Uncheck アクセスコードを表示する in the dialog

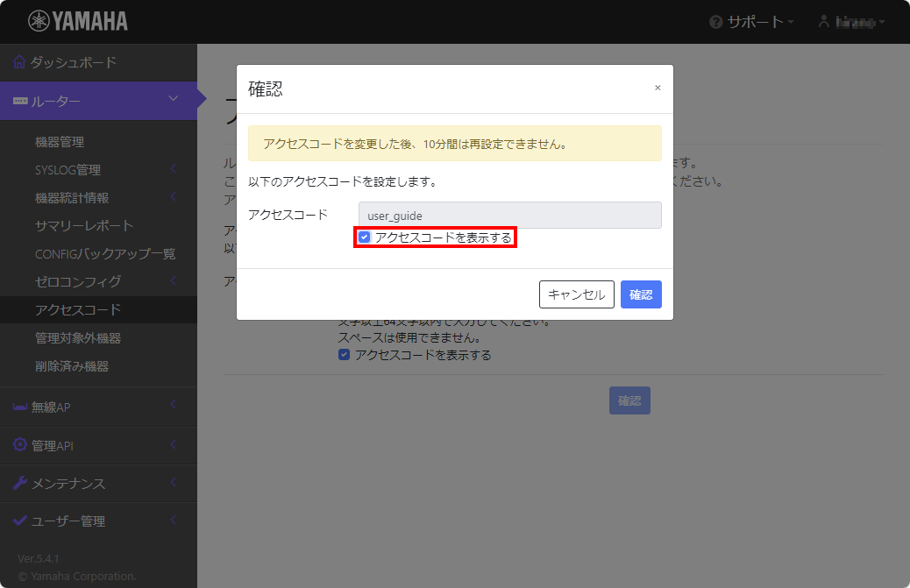click(363, 235)
